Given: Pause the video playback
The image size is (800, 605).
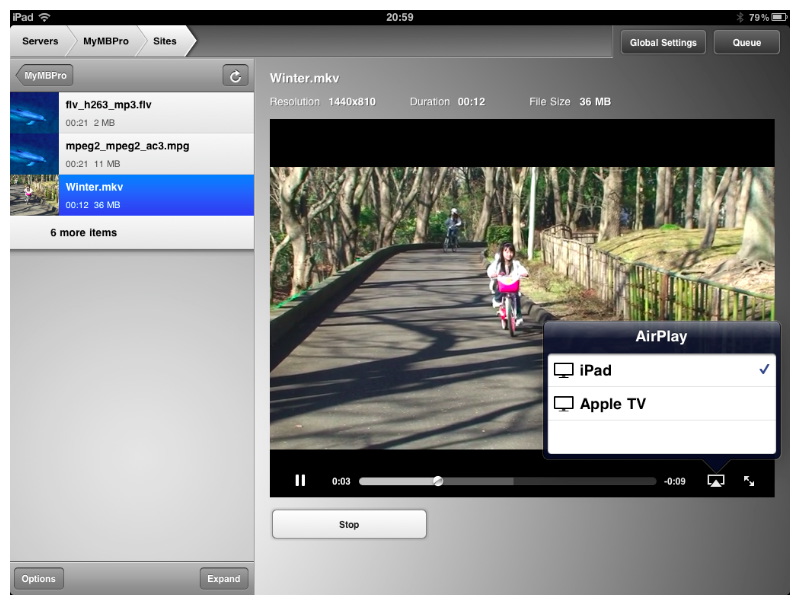Looking at the screenshot, I should click(x=300, y=481).
